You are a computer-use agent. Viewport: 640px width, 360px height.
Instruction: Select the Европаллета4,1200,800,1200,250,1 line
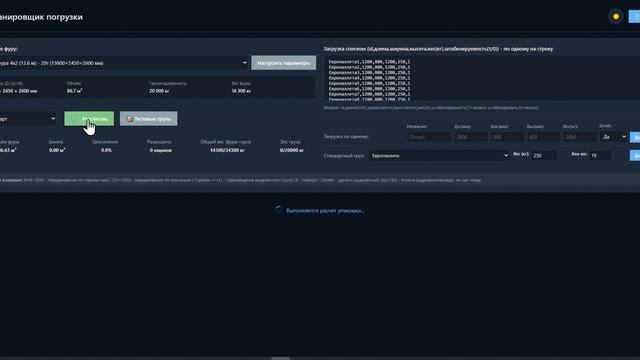[x=369, y=78]
